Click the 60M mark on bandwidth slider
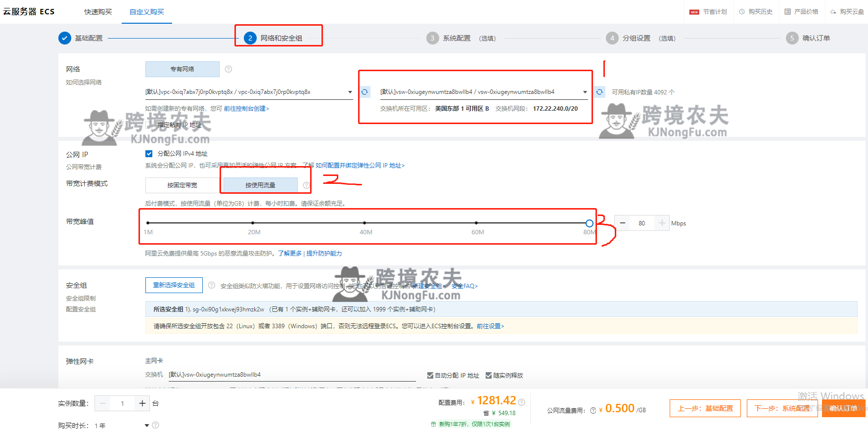868x432 pixels. point(476,223)
